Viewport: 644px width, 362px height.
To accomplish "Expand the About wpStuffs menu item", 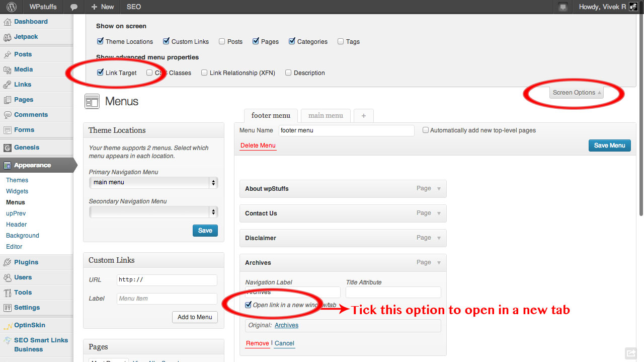I will click(x=439, y=189).
